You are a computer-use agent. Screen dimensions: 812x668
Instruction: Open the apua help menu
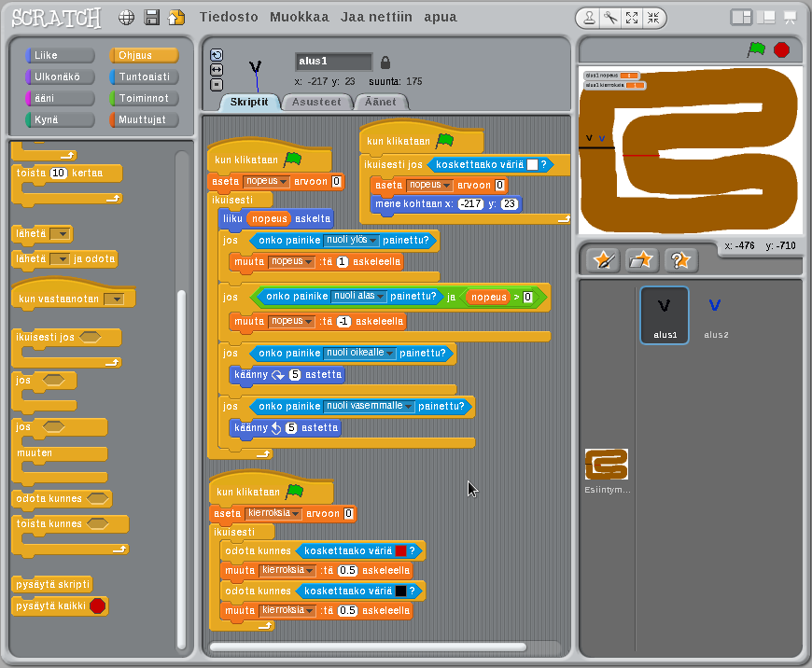[x=441, y=17]
